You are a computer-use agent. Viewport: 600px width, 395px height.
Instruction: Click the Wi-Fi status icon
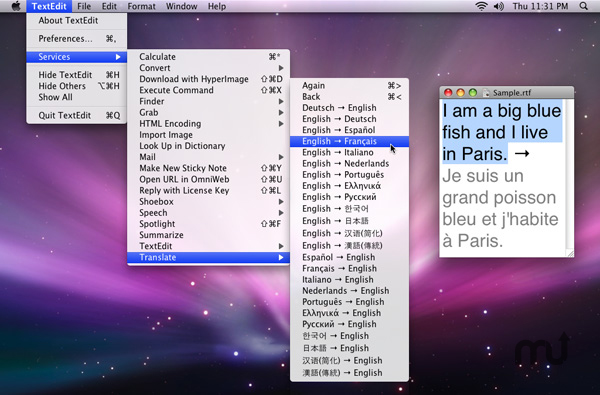[481, 6]
